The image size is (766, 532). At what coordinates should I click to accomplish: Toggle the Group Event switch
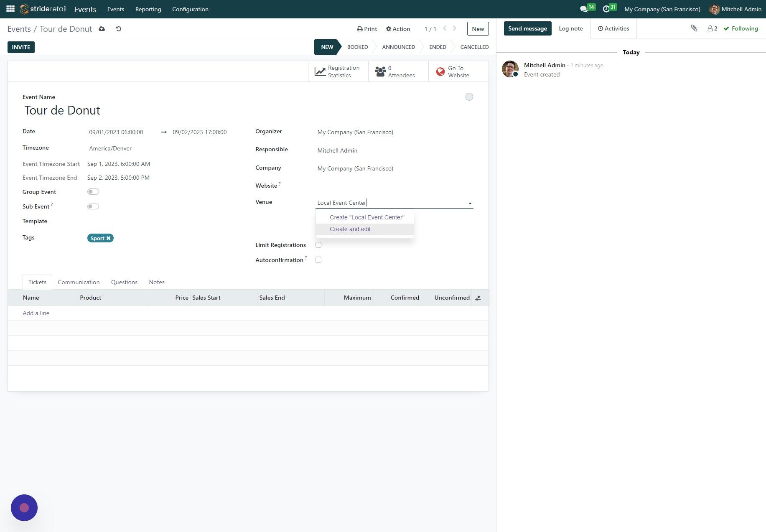pyautogui.click(x=93, y=192)
